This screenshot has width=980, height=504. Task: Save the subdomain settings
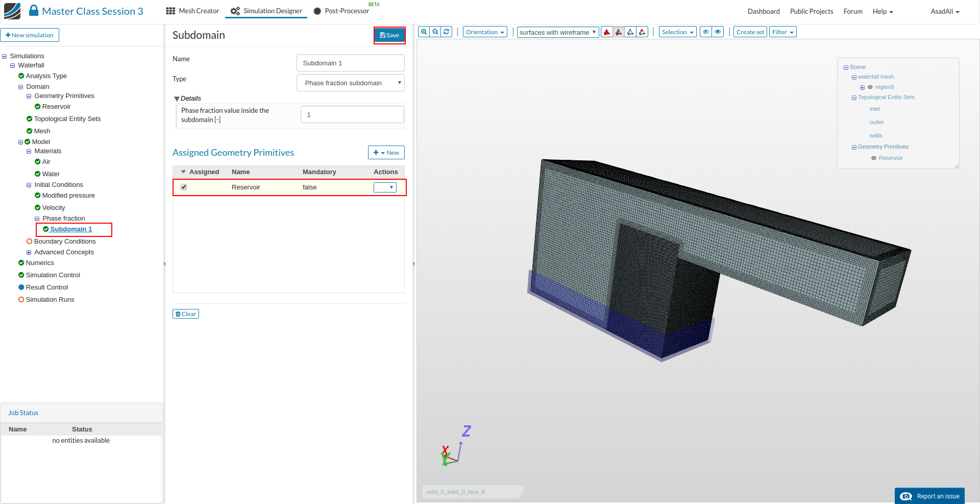point(389,35)
